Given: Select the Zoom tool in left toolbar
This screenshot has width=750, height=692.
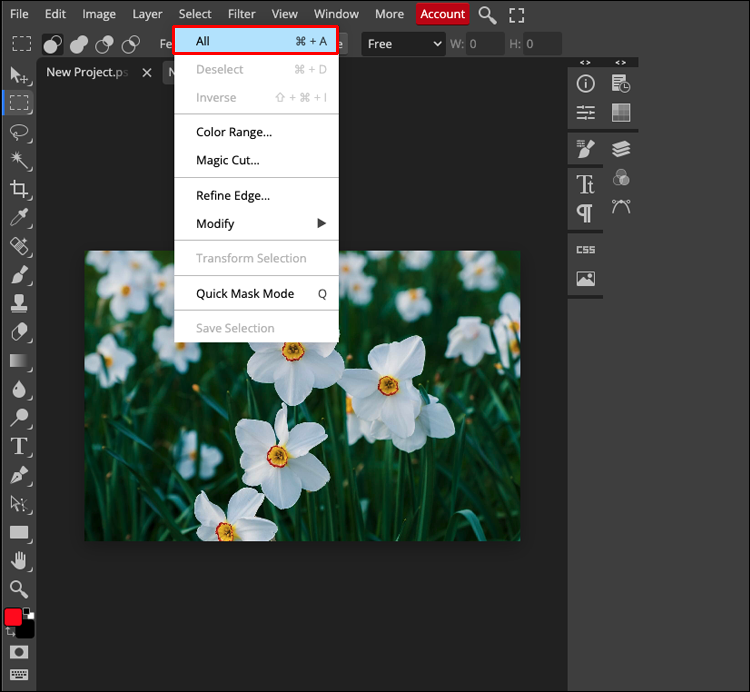Looking at the screenshot, I should coord(19,589).
